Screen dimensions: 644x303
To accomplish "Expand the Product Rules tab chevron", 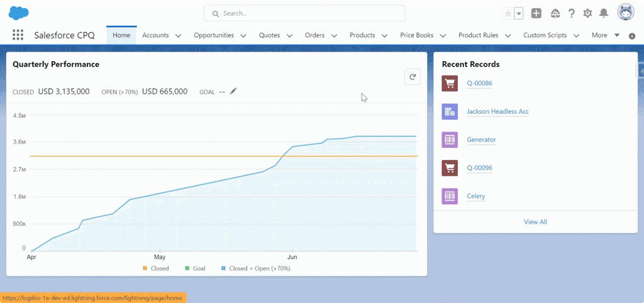I will click(x=508, y=36).
